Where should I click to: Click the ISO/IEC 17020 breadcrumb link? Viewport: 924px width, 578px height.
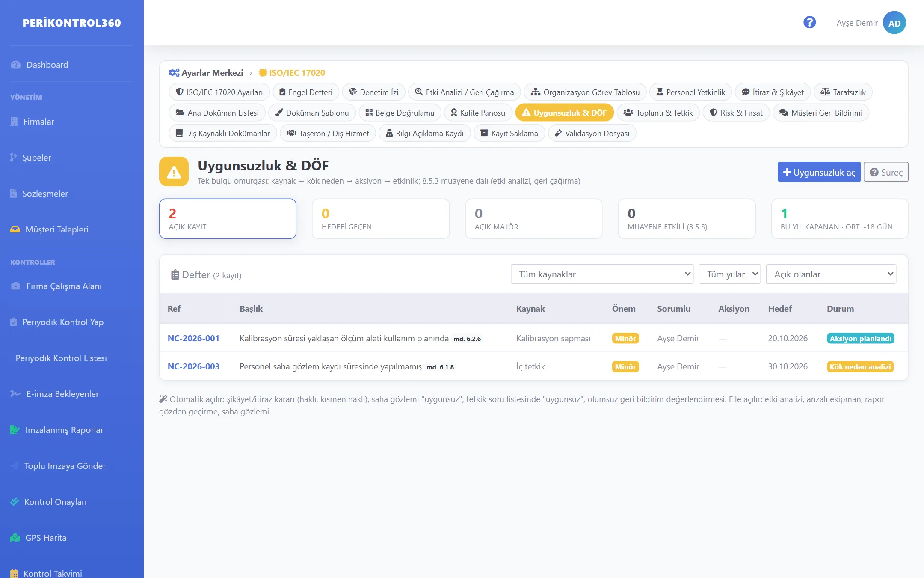(x=292, y=73)
